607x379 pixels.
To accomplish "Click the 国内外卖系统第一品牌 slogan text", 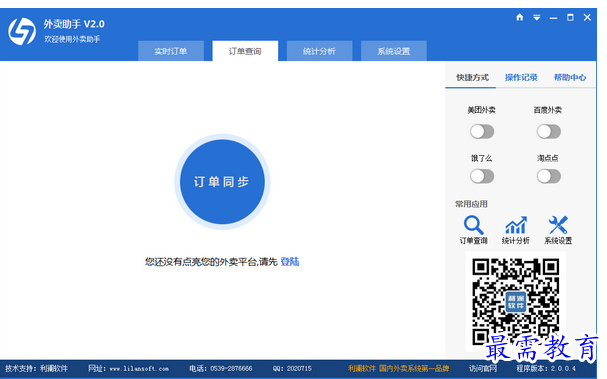I will [414, 369].
